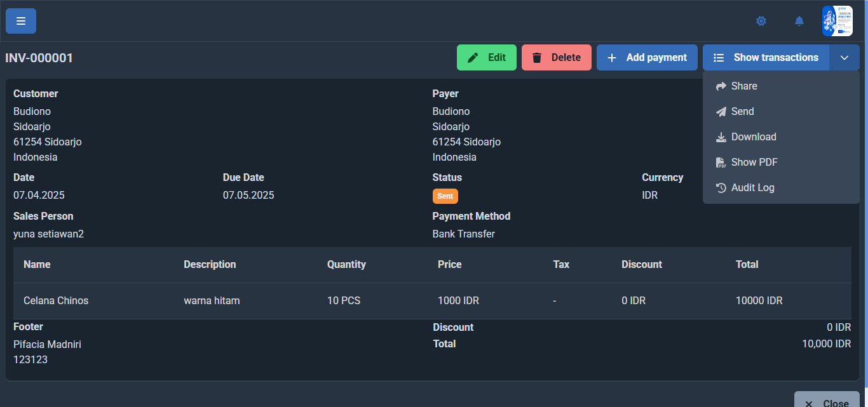Viewport: 868px width, 407px height.
Task: Open the hamburger menu button
Action: 21,21
